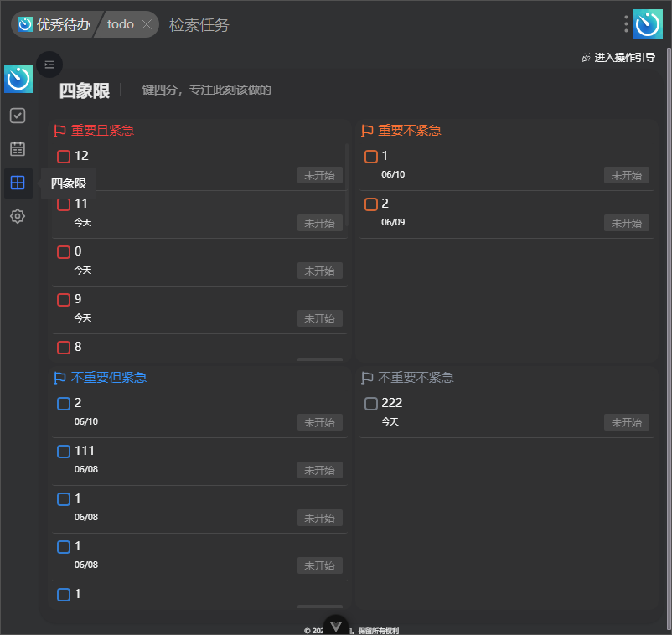Select the 四象限 quadrant grid sidebar icon

click(x=18, y=183)
